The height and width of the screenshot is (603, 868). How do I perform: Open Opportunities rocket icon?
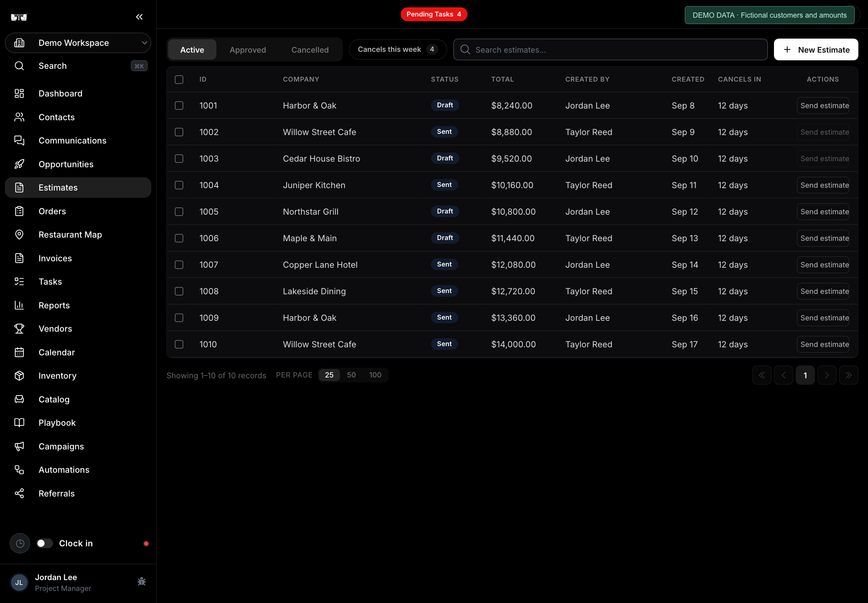(19, 164)
